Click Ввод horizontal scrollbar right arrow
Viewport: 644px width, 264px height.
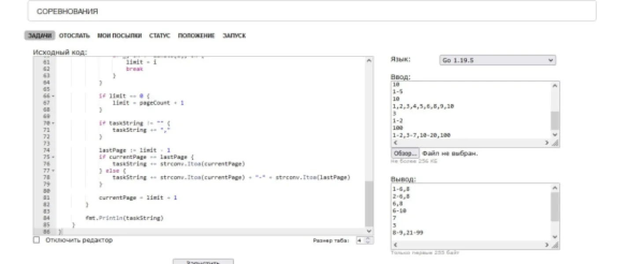(547, 143)
